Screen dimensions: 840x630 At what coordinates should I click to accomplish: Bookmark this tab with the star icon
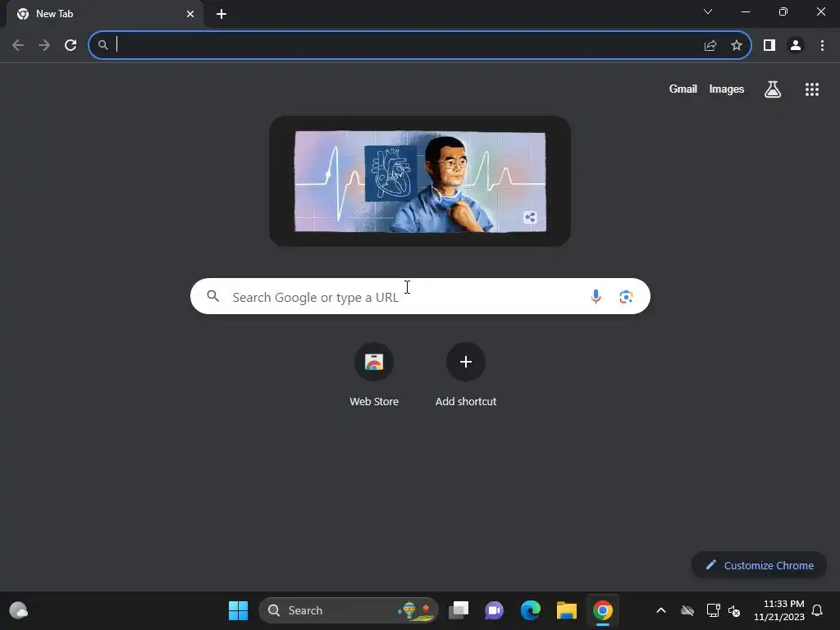pos(737,46)
